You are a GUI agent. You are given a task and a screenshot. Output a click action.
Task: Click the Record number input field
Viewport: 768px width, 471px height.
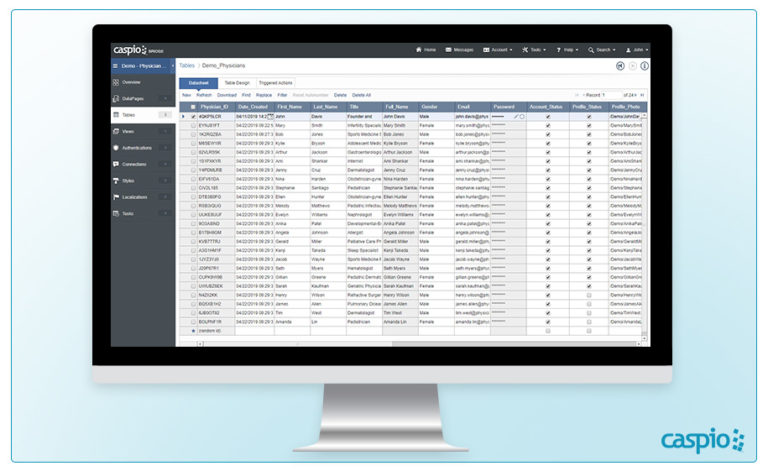pos(611,95)
